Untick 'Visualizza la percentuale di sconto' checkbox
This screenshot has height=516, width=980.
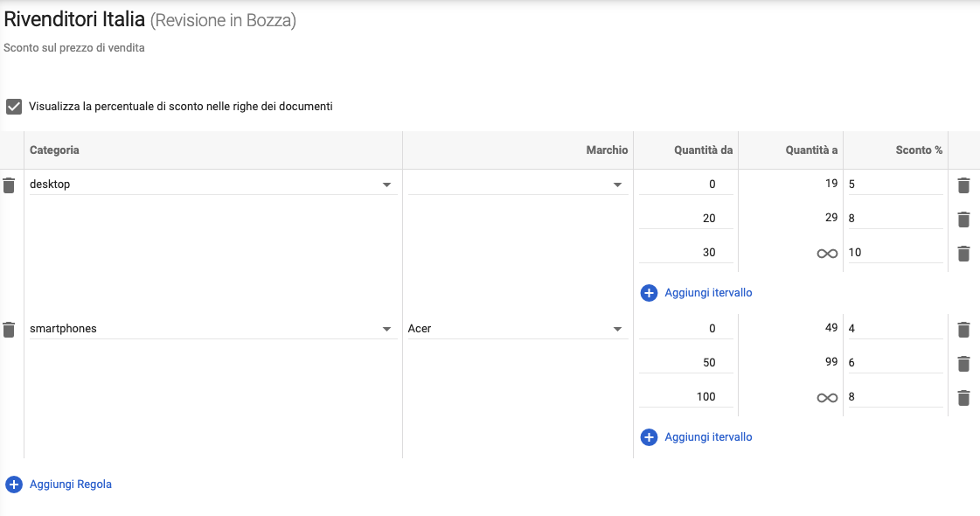(x=14, y=107)
